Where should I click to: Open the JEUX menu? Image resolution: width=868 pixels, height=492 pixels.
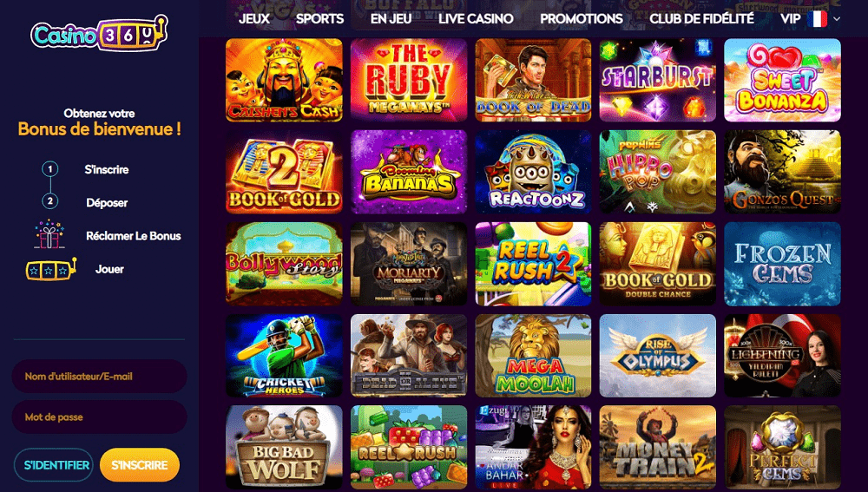[254, 19]
